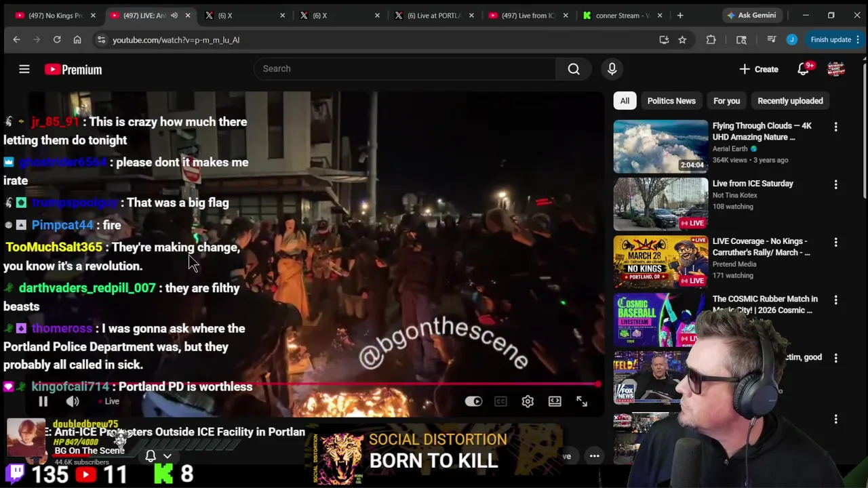This screenshot has width=868, height=488.
Task: Bookmark this page with star icon
Action: tap(682, 40)
